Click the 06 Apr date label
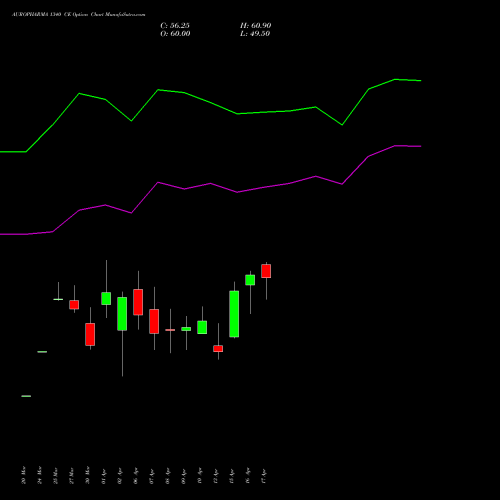Image resolution: width=500 pixels, height=500 pixels. [135, 475]
